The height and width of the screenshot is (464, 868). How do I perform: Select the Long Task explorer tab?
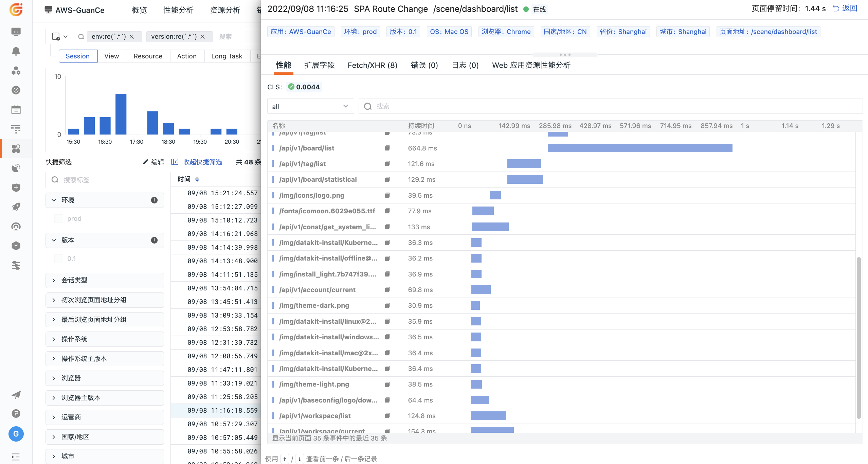[x=227, y=56]
